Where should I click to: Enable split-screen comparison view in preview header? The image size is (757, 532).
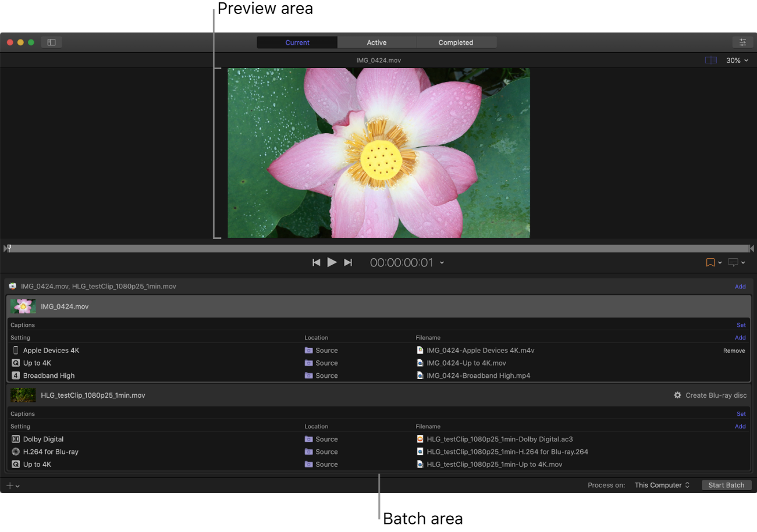coord(710,60)
